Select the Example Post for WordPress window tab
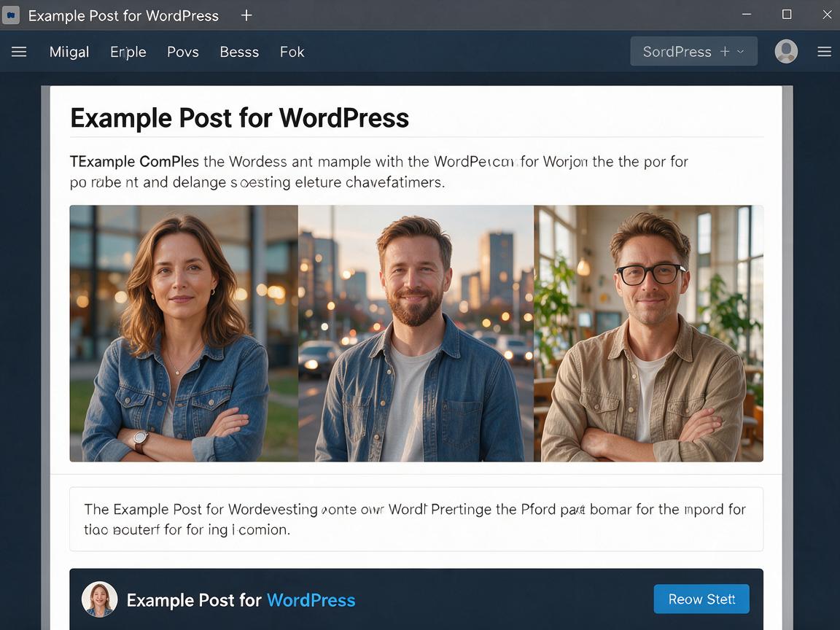This screenshot has height=630, width=840. [123, 15]
